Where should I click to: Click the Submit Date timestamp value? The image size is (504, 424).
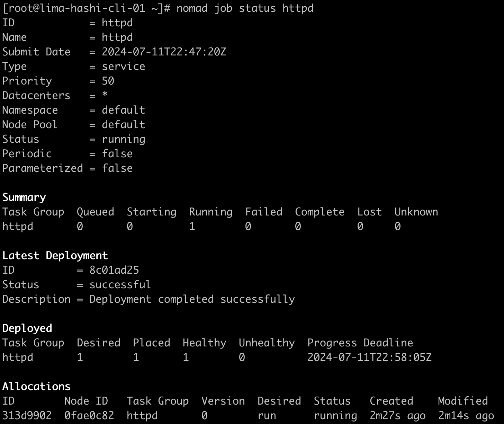(164, 52)
